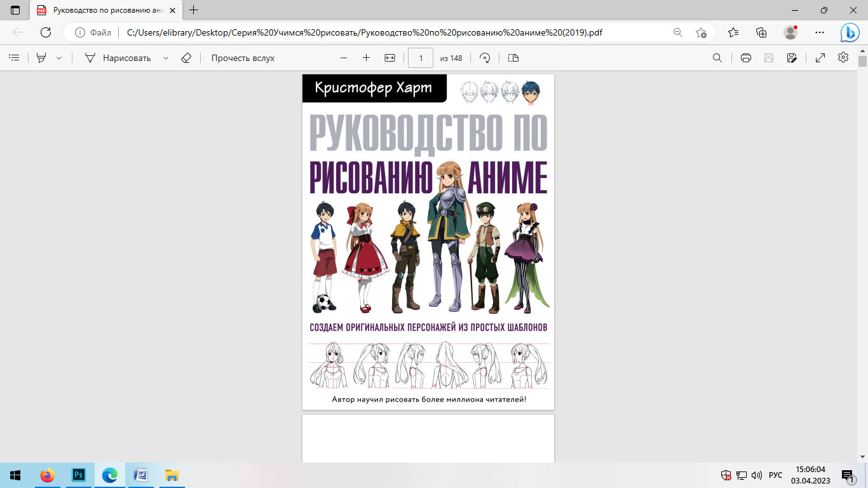
Task: Print the PDF document
Action: click(x=746, y=58)
